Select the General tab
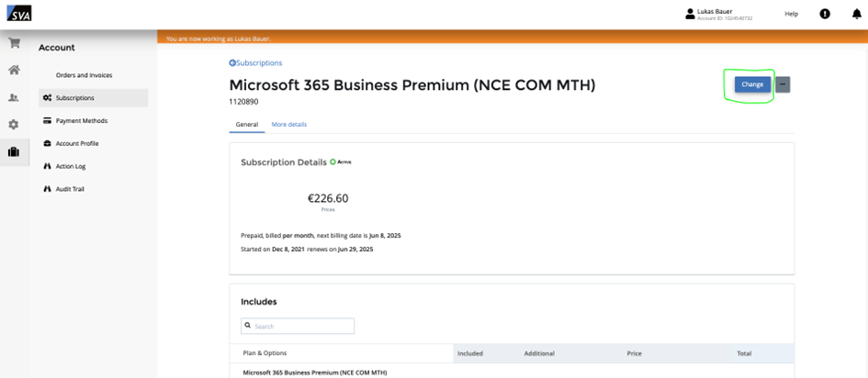This screenshot has width=868, height=378. [x=246, y=124]
